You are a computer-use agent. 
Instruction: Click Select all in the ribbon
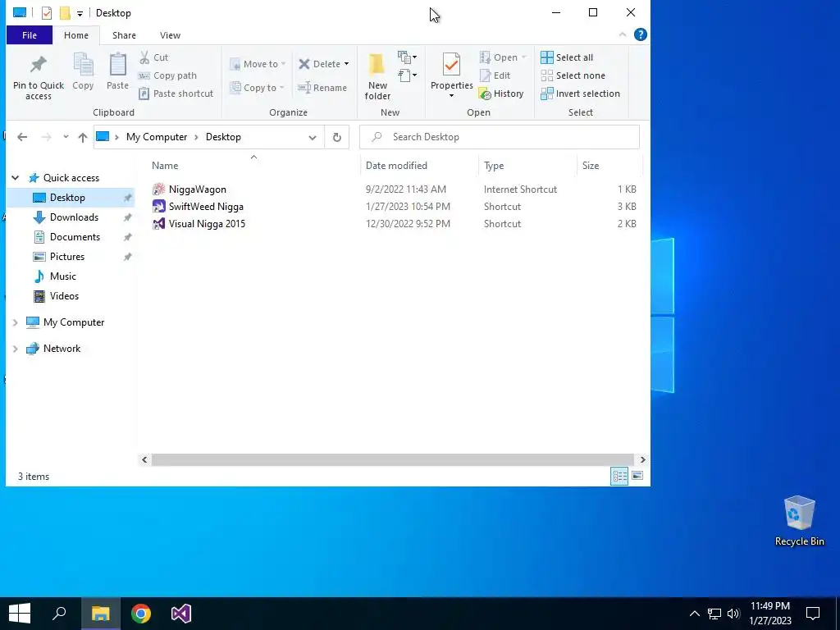coord(567,57)
